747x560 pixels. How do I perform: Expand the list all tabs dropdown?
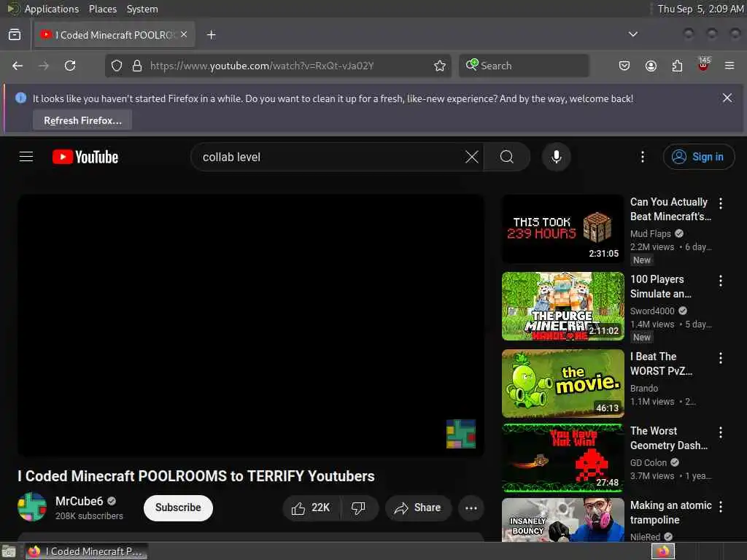632,34
